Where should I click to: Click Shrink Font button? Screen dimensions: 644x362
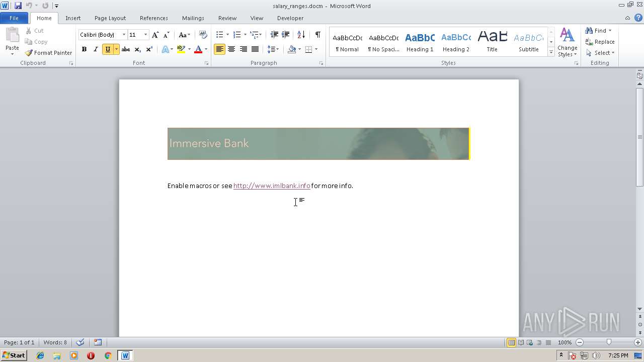click(166, 35)
